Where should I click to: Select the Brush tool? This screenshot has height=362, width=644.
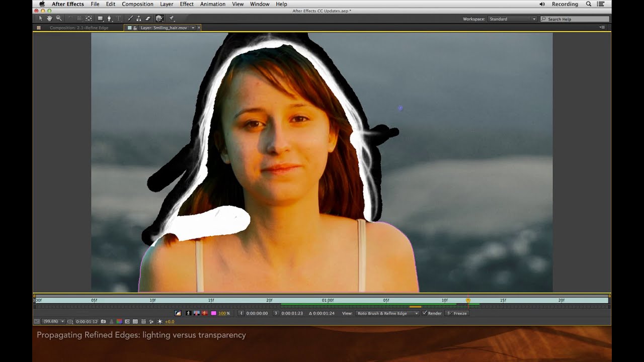coord(130,18)
